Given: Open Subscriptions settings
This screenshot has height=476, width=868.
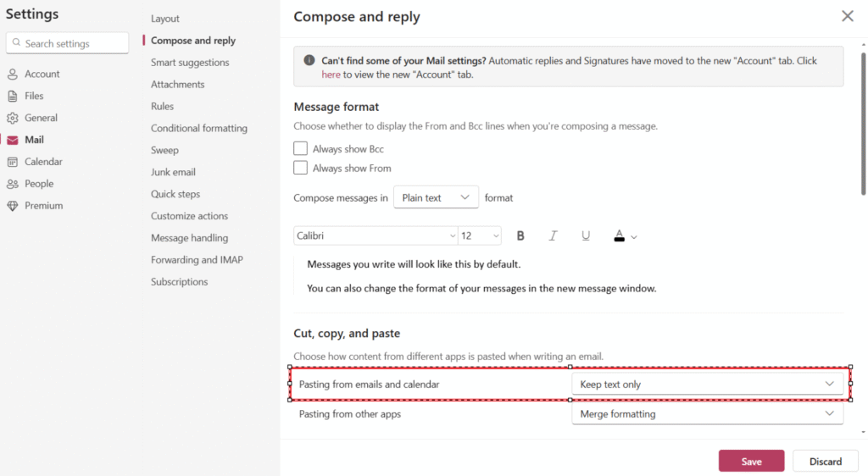Looking at the screenshot, I should point(180,281).
